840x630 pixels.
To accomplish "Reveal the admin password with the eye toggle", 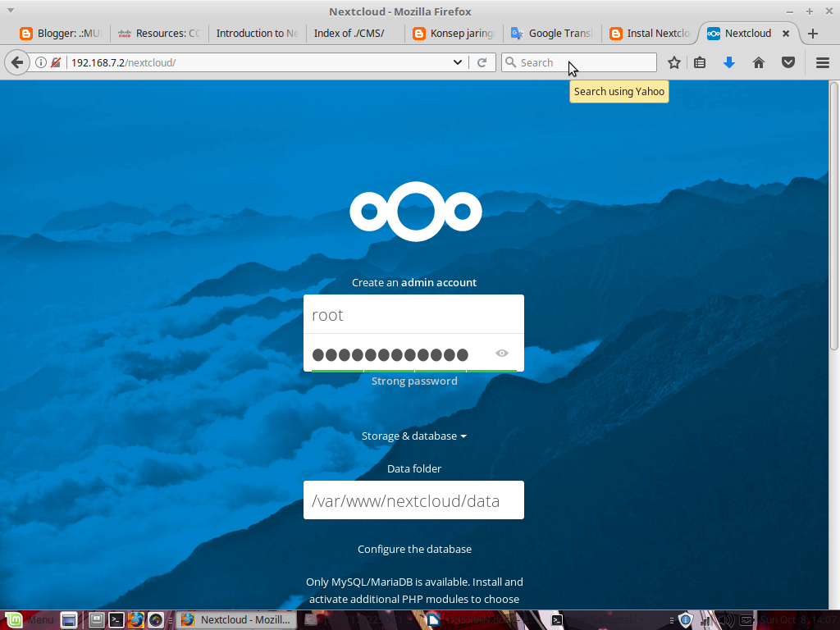I will click(x=501, y=353).
